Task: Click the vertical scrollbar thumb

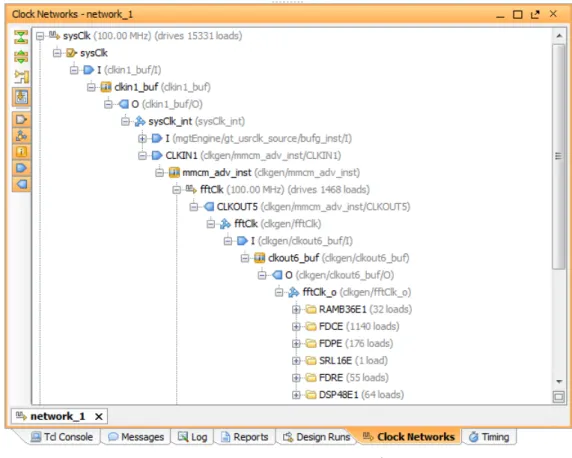Action: 559,156
